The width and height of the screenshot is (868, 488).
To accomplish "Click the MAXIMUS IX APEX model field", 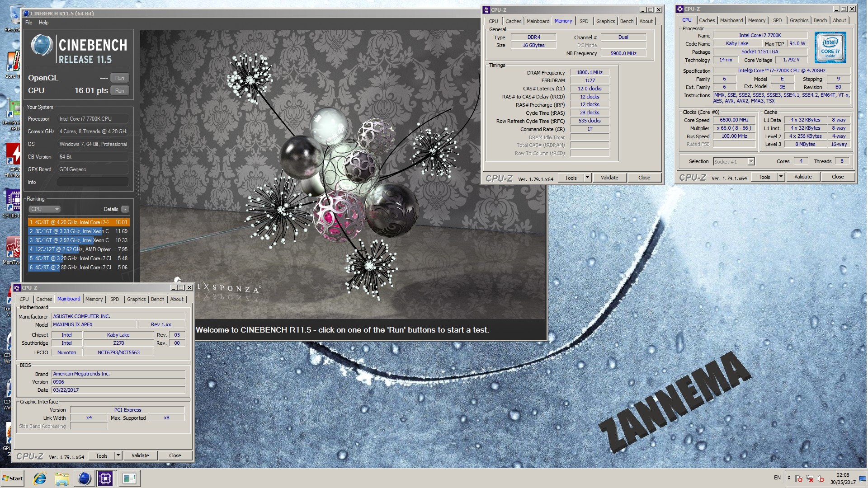I will pos(94,324).
